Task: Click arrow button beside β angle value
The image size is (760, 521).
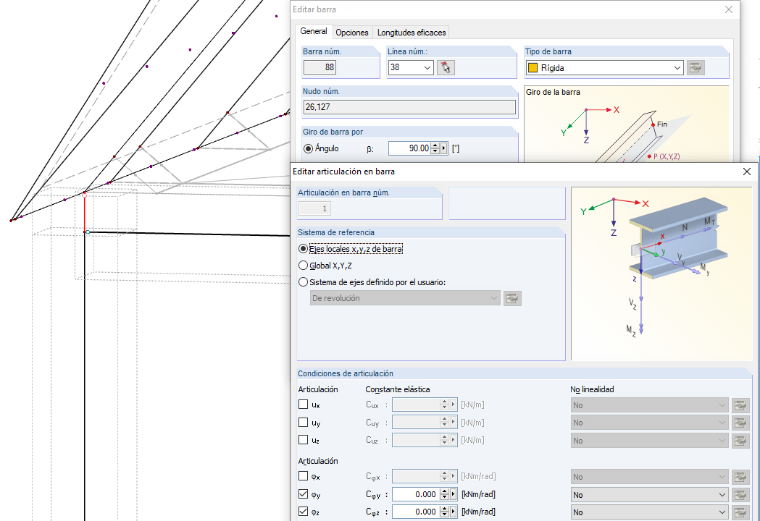Action: tap(443, 148)
